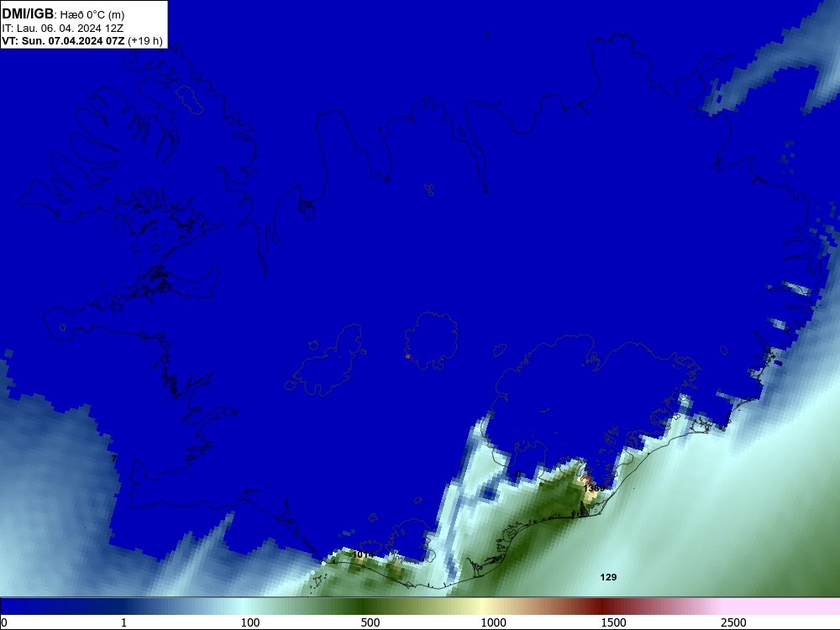
Task: Click the 1000 label on the color scale
Action: click(493, 622)
